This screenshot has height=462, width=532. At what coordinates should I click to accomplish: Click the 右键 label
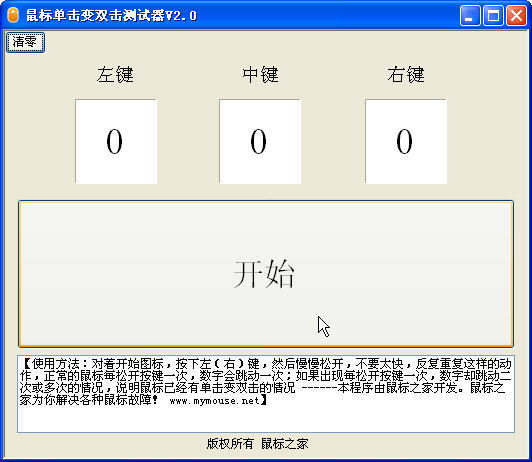[406, 75]
